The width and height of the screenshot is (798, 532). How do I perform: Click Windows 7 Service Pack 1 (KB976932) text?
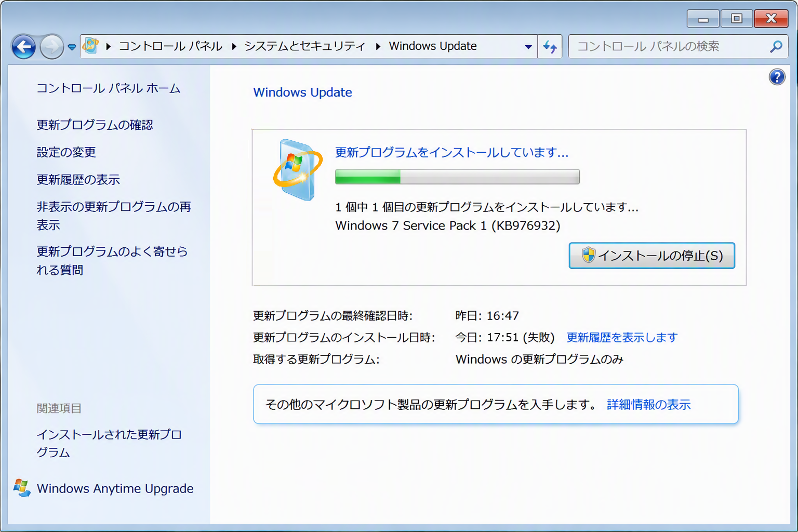coord(448,225)
